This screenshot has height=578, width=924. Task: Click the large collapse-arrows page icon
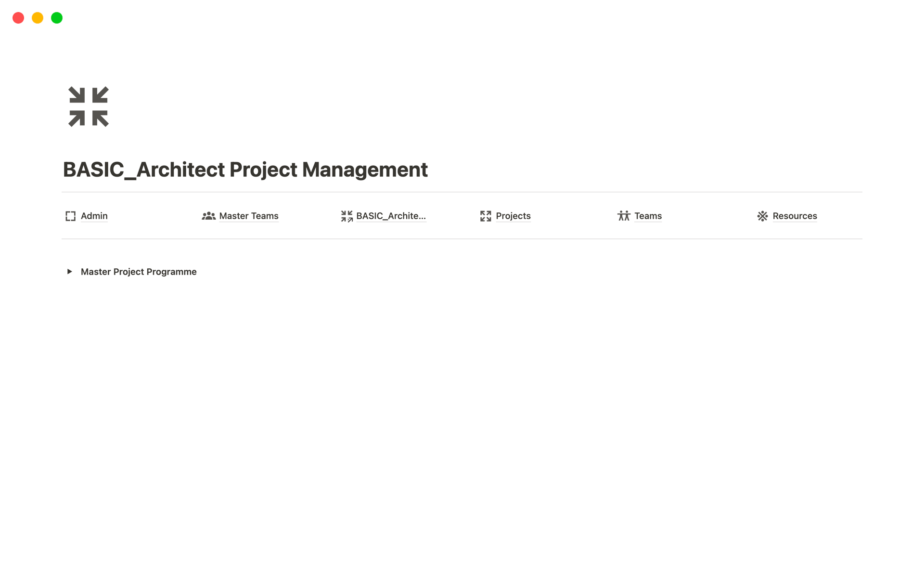coord(89,106)
